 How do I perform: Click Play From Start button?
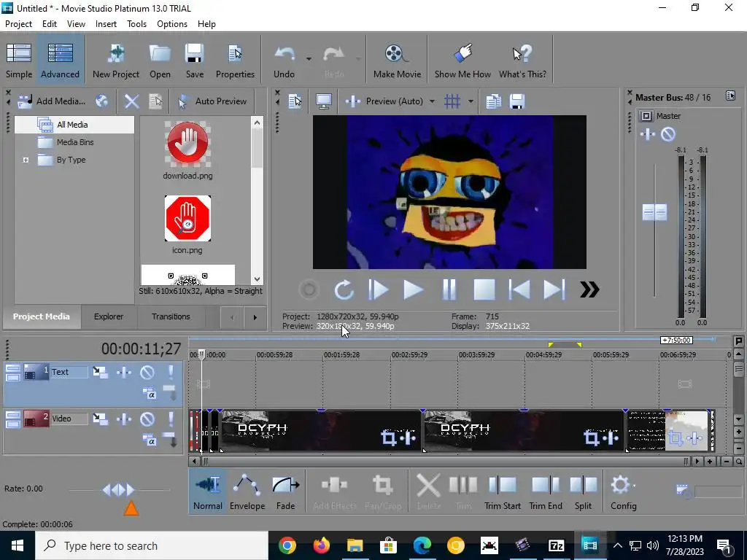[379, 289]
